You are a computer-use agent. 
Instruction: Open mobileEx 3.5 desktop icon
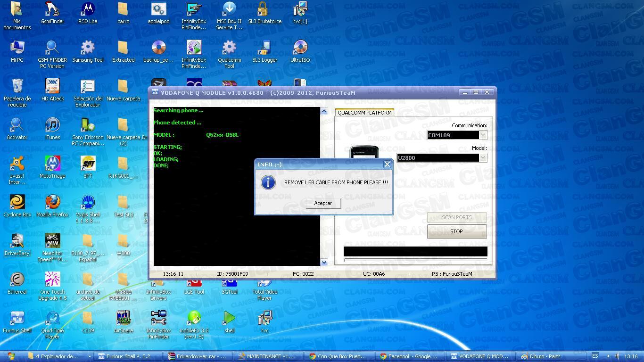tap(194, 325)
